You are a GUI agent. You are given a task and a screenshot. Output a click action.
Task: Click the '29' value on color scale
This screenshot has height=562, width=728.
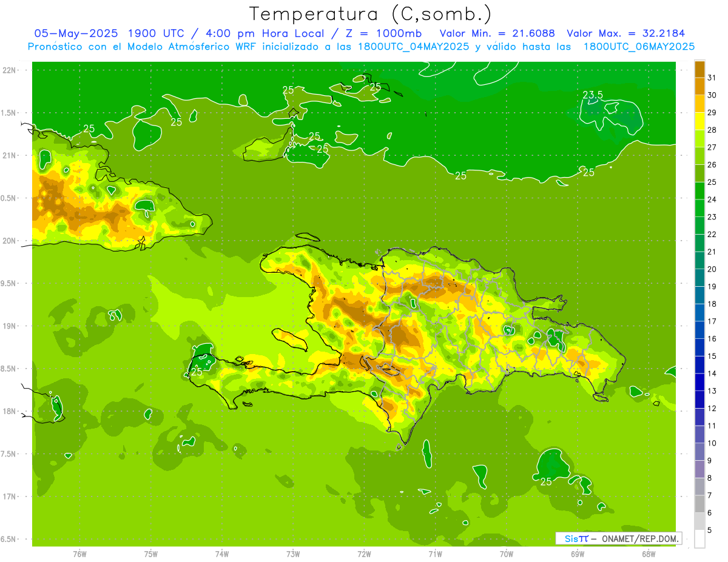click(712, 112)
